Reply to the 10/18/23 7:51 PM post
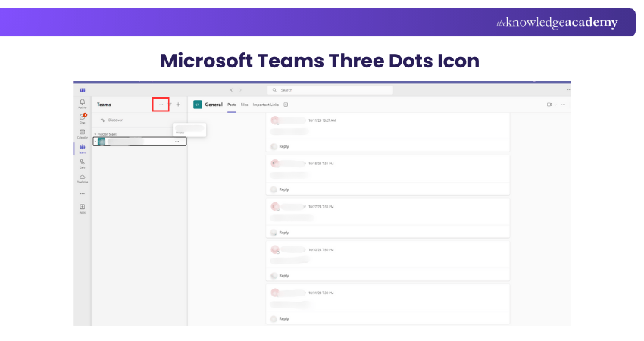Image resolution: width=644 pixels, height=341 pixels. click(284, 189)
